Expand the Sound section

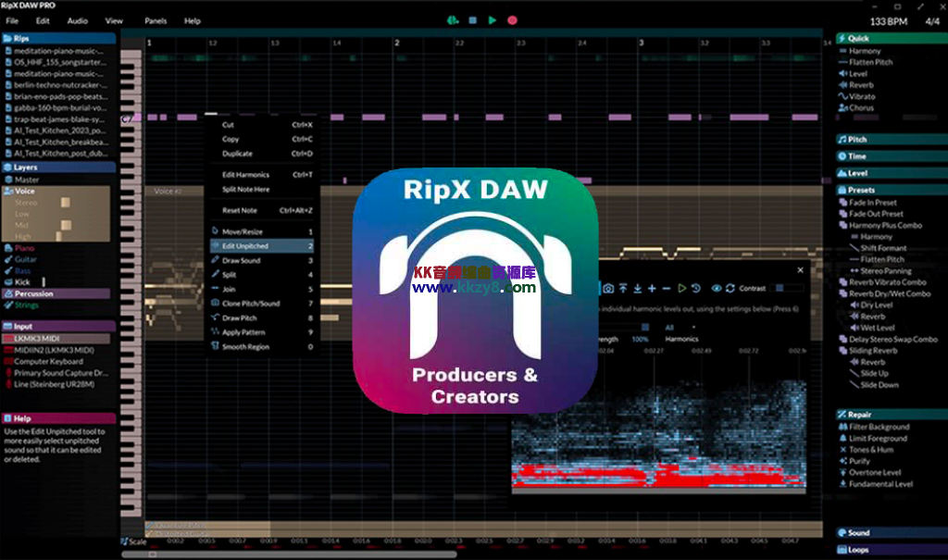coord(892,533)
